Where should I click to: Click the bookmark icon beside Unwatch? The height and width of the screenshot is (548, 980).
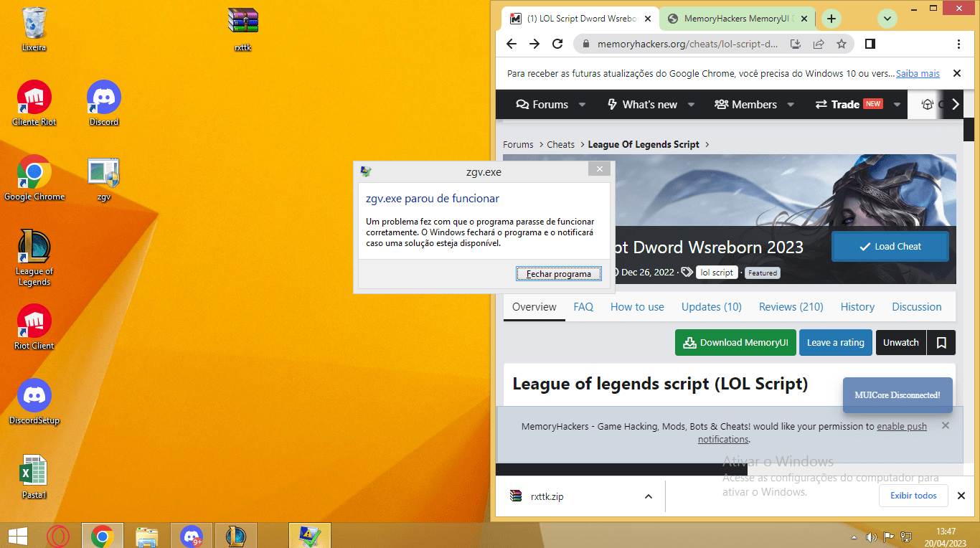(x=941, y=343)
